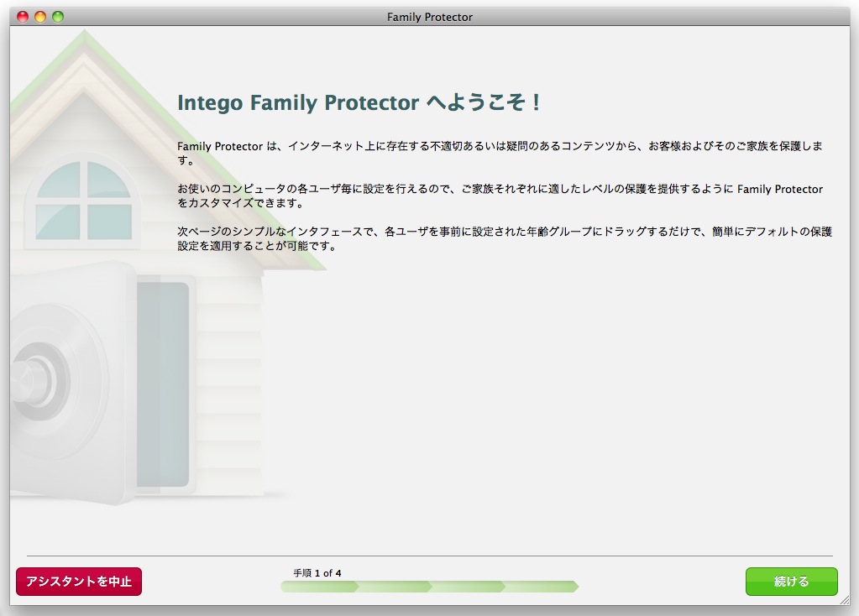The width and height of the screenshot is (859, 616).
Task: Click paragraph starting Family Protector は
Action: [500, 154]
